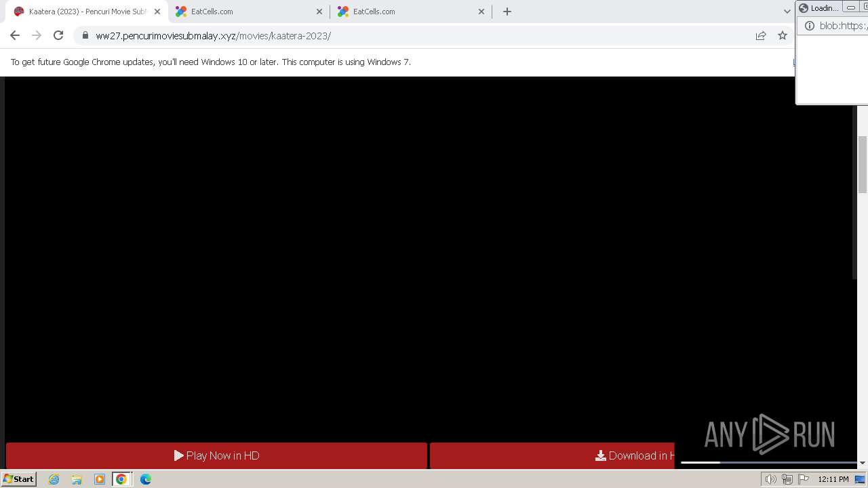Open the tab search dropdown arrow
868x488 pixels.
click(x=787, y=12)
